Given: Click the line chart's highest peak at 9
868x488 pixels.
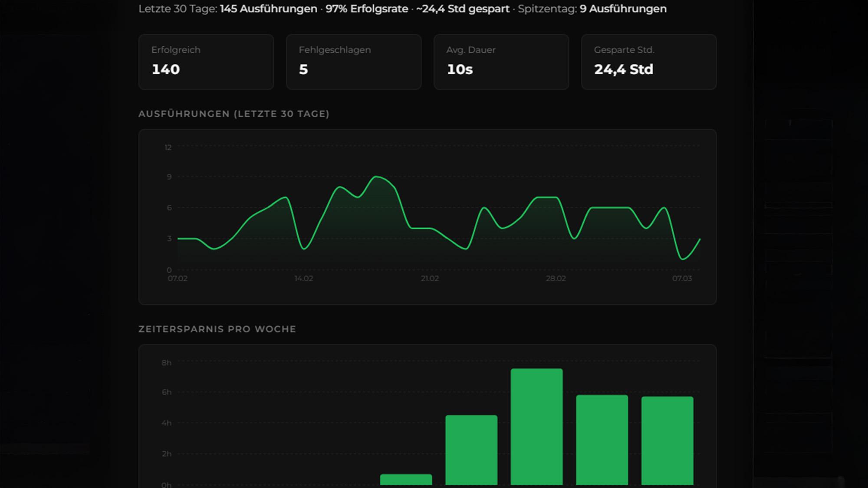Looking at the screenshot, I should point(376,177).
